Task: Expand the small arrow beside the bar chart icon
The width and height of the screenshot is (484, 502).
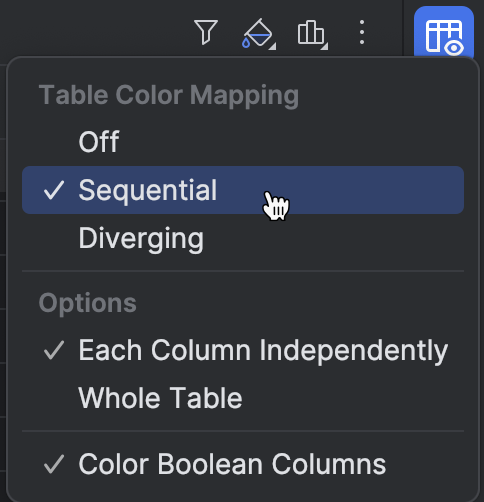Action: (x=325, y=47)
